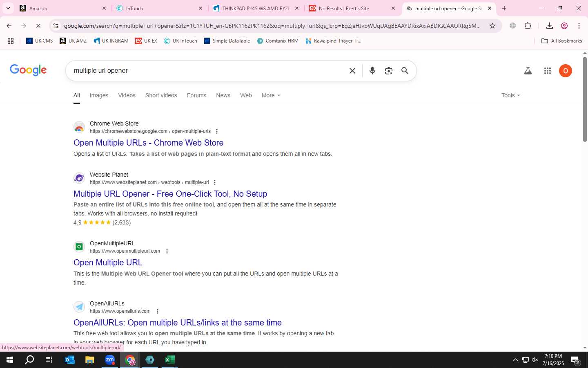Open the Extensions puzzle icon

[528, 26]
